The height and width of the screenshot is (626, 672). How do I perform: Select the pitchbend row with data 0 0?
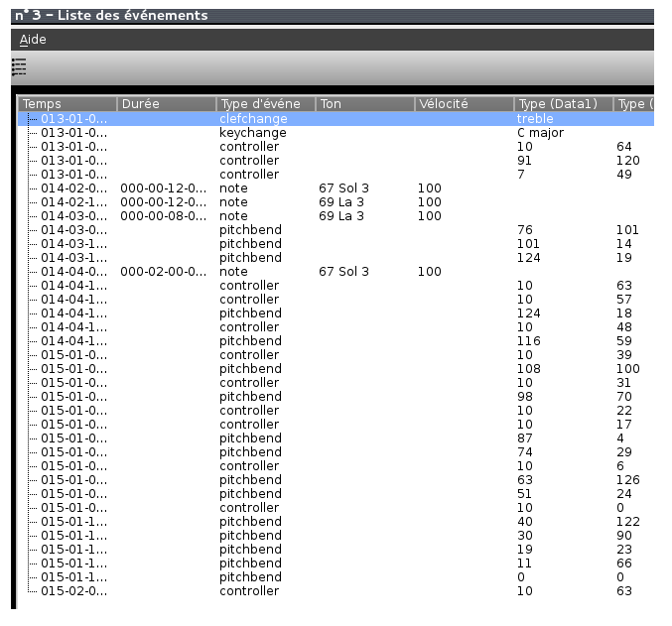[x=336, y=577]
